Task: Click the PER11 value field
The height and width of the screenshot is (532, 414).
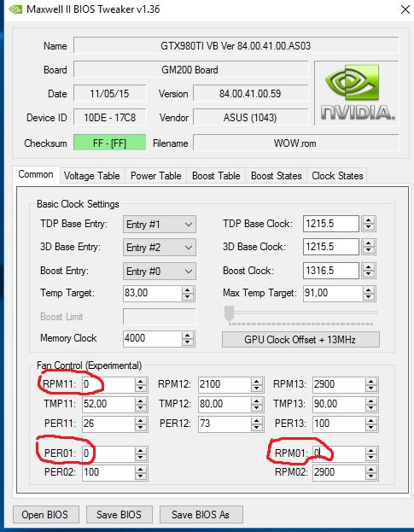Action: (x=108, y=424)
